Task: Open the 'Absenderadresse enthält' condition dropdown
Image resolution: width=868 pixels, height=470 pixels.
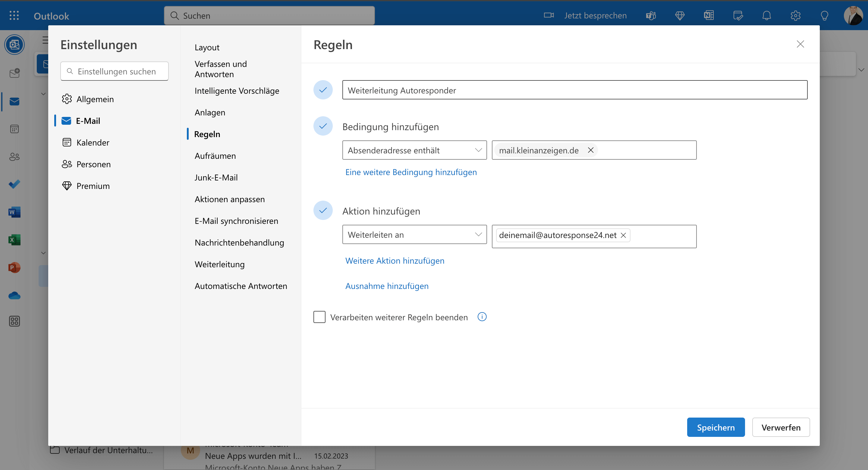Action: (x=414, y=150)
